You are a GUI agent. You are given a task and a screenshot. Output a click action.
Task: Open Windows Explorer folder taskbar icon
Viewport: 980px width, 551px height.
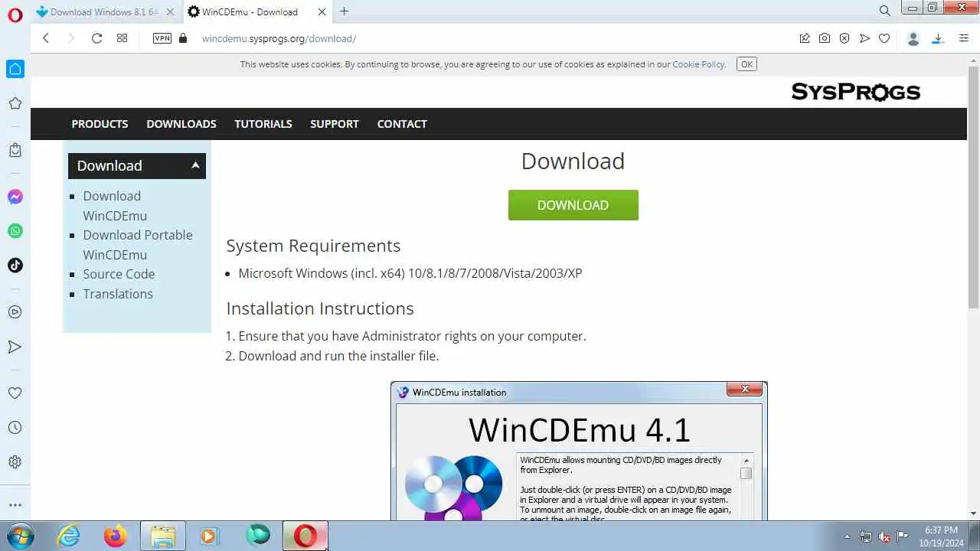point(162,536)
